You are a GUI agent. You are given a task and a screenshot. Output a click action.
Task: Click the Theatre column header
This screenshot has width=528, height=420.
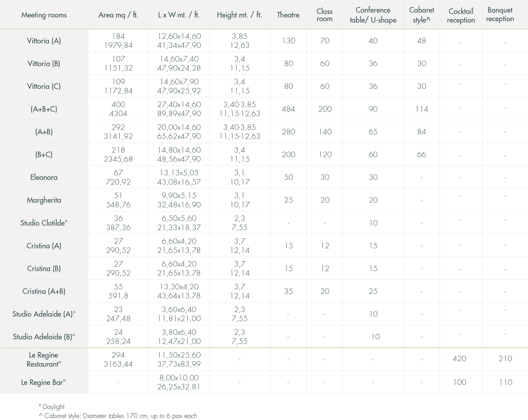point(288,15)
